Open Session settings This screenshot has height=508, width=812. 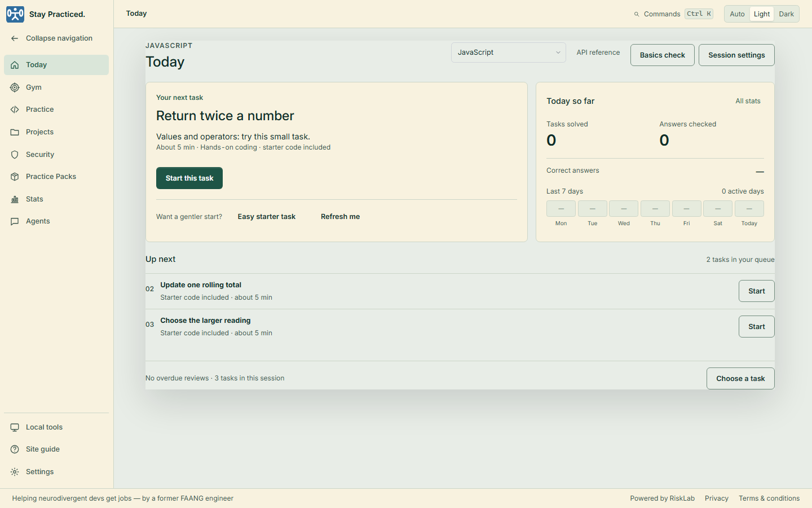tap(736, 55)
